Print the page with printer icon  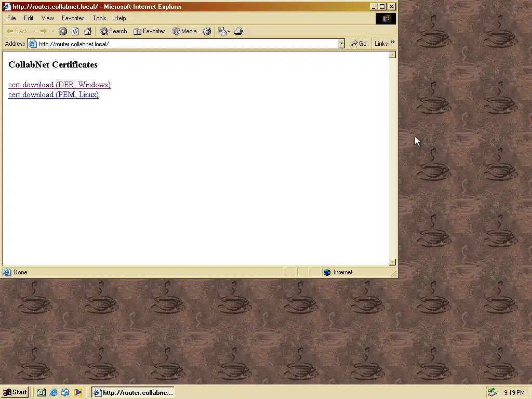(x=238, y=31)
